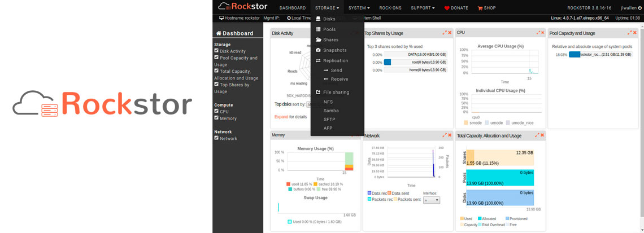The image size is (644, 233).
Task: Open the Rock-ons page from navbar
Action: tap(390, 8)
